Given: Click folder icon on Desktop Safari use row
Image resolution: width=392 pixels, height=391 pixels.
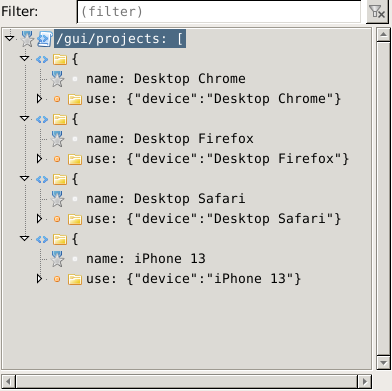Looking at the screenshot, I should coord(75,219).
